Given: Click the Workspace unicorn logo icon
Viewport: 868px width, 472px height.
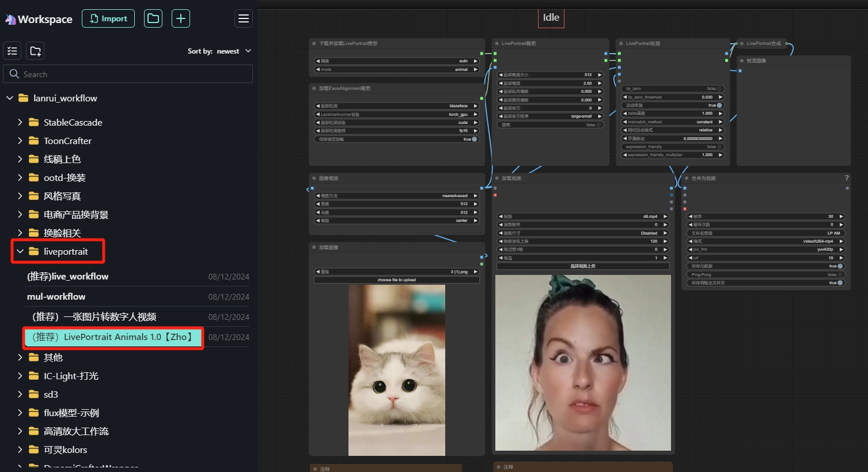Looking at the screenshot, I should 10,19.
